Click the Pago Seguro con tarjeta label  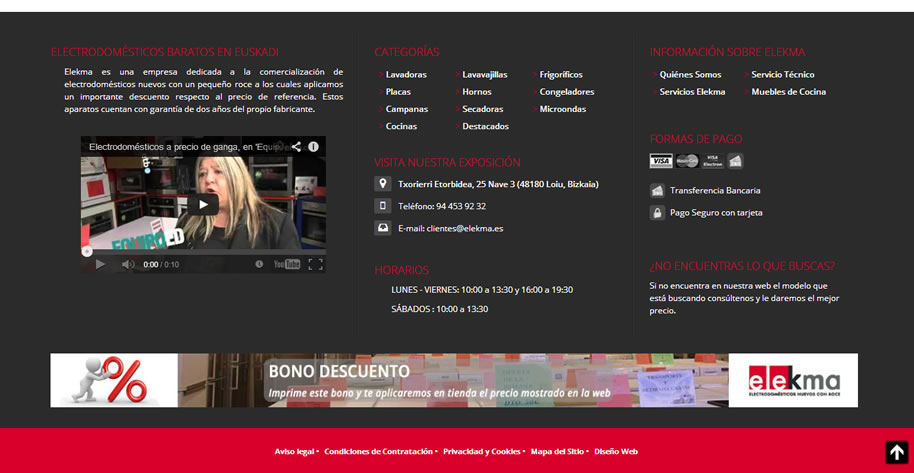click(x=716, y=213)
